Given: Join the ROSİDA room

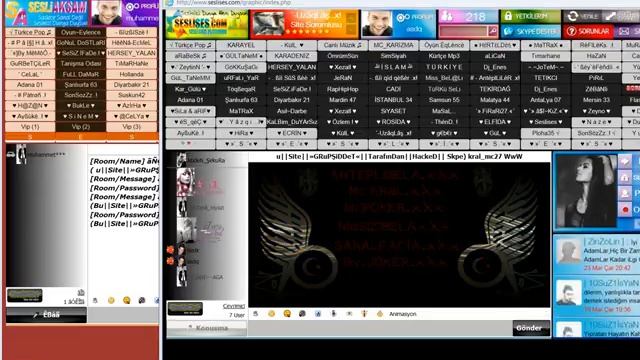Looking at the screenshot, I should tap(393, 122).
